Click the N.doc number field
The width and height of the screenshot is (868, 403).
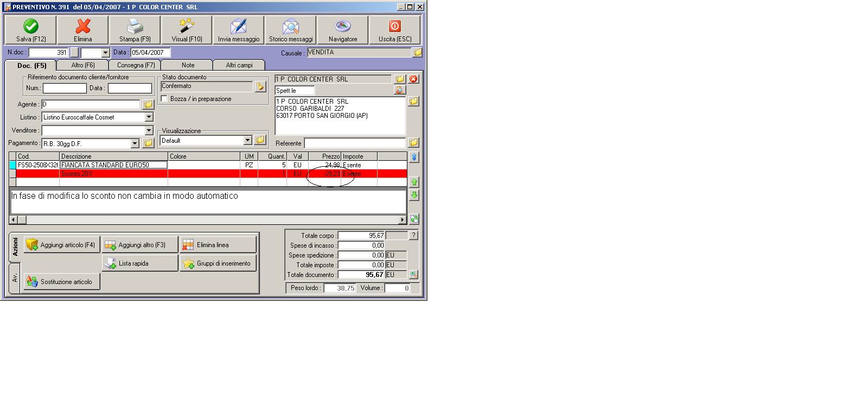click(x=49, y=53)
